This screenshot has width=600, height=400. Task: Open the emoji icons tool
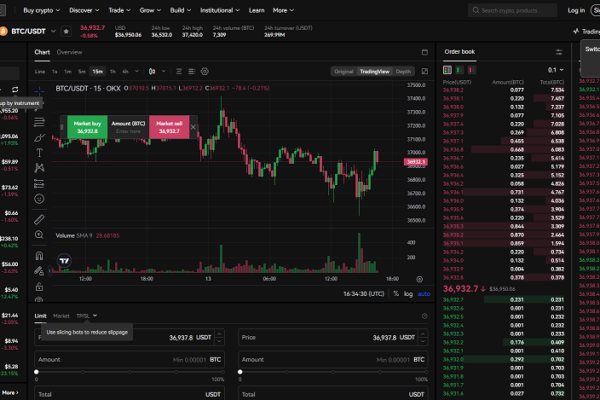pos(39,199)
